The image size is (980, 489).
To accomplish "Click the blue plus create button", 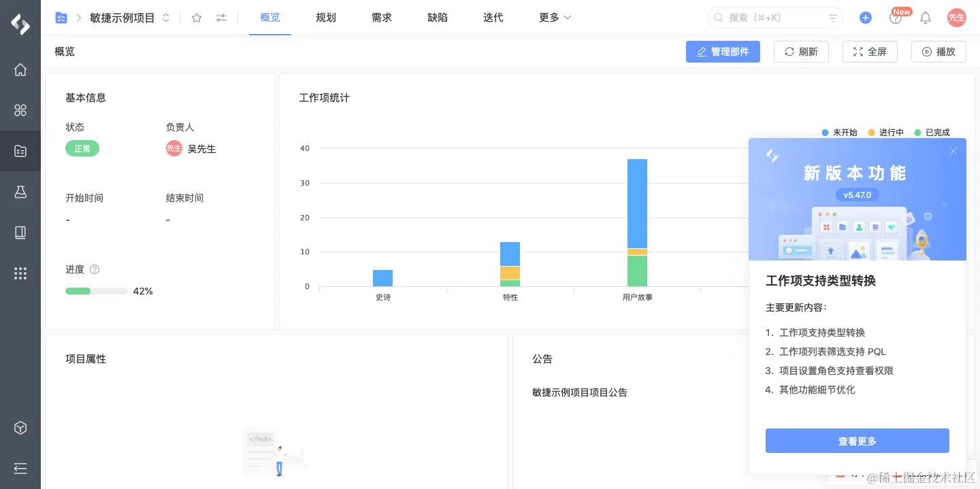I will click(x=866, y=18).
